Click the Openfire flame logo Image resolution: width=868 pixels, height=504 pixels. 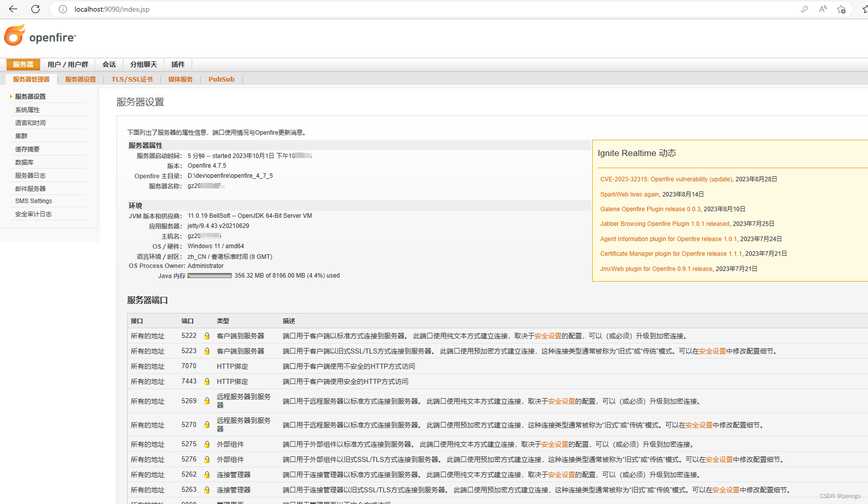tap(15, 35)
